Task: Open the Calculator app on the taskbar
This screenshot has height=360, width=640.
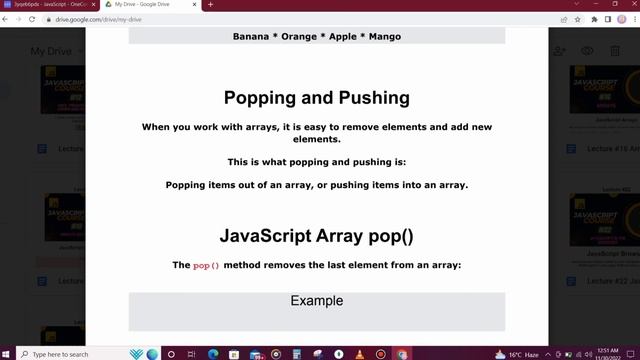Action: click(297, 354)
